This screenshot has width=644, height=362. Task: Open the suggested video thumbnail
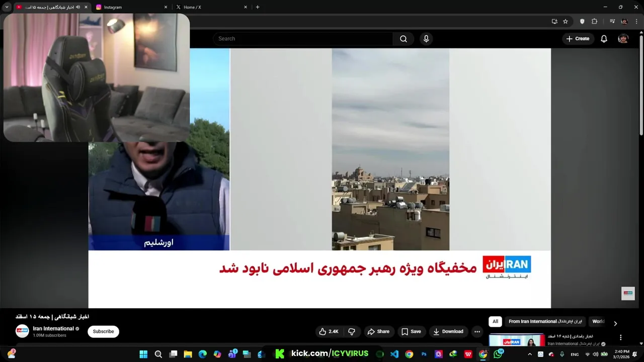tap(517, 340)
